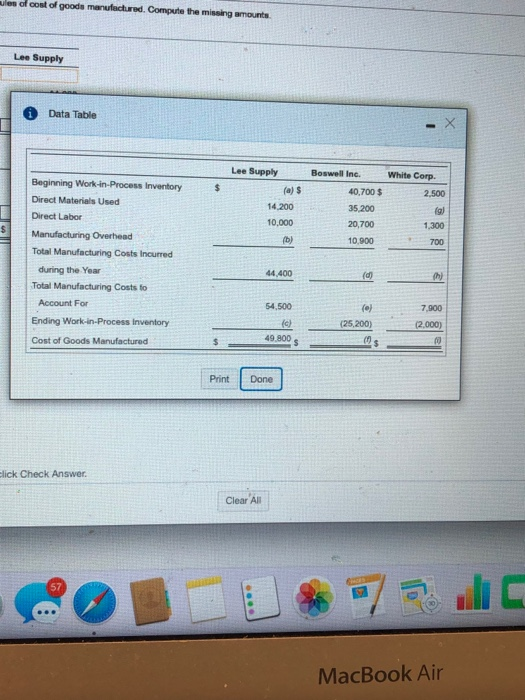Launch Safari from the dock
525x700 pixels.
tap(95, 603)
